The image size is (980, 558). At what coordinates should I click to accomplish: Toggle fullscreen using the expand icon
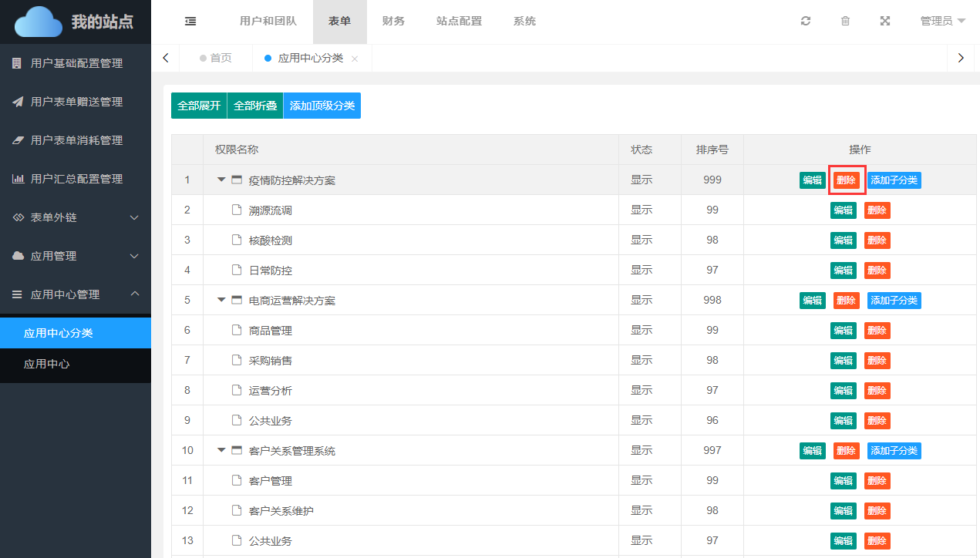pos(885,22)
